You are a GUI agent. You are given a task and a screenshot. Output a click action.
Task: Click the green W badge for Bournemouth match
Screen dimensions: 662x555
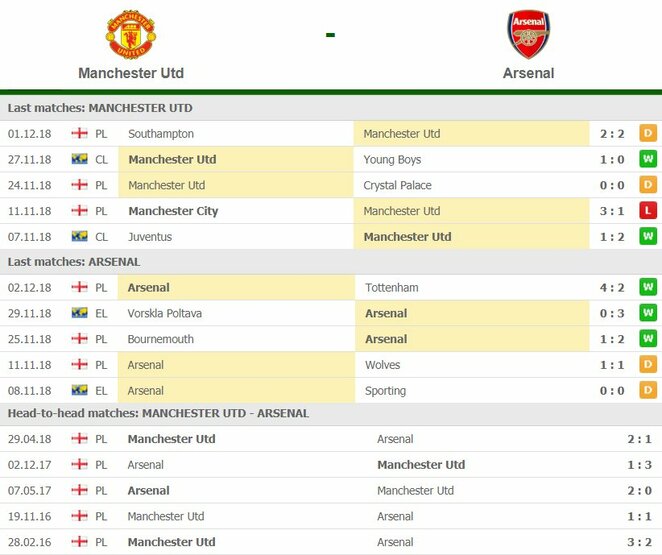tap(647, 339)
